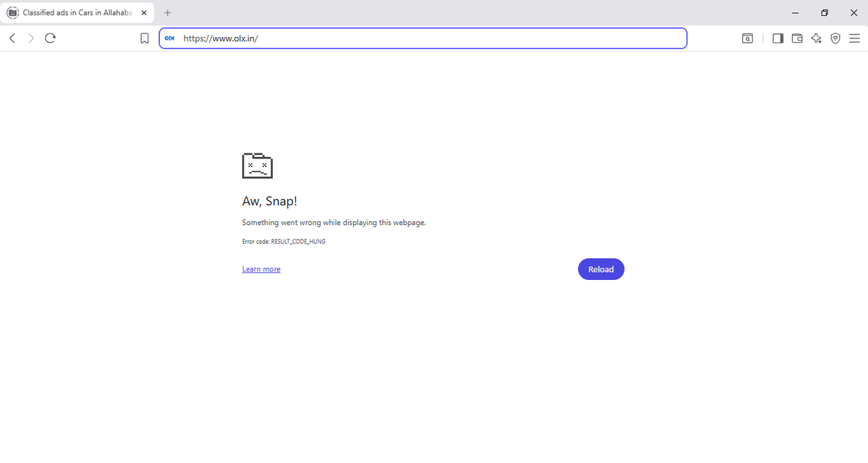Click the 'Aw, Snap!' heading
Viewport: 868px width, 463px height.
pyautogui.click(x=270, y=202)
